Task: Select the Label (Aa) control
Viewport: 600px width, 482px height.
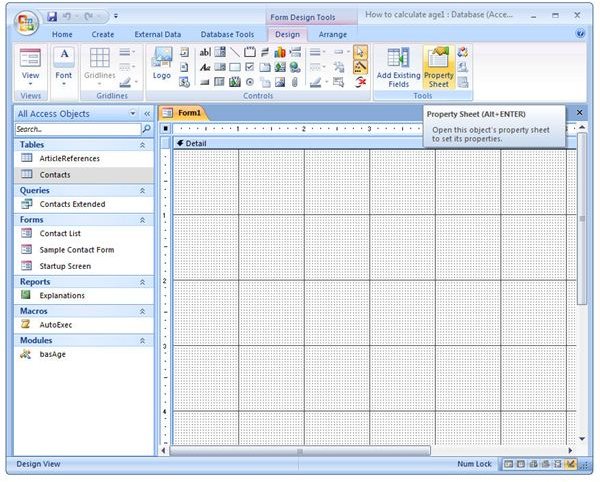Action: [205, 68]
